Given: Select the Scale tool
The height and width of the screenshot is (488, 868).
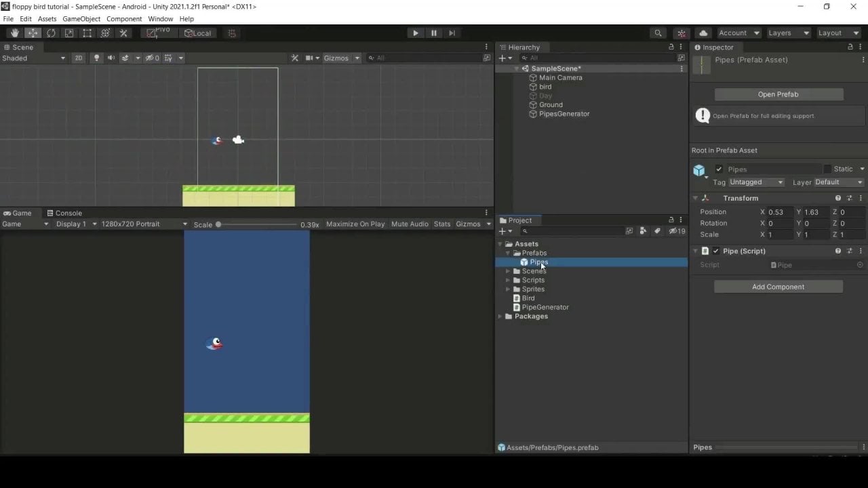Looking at the screenshot, I should click(69, 33).
